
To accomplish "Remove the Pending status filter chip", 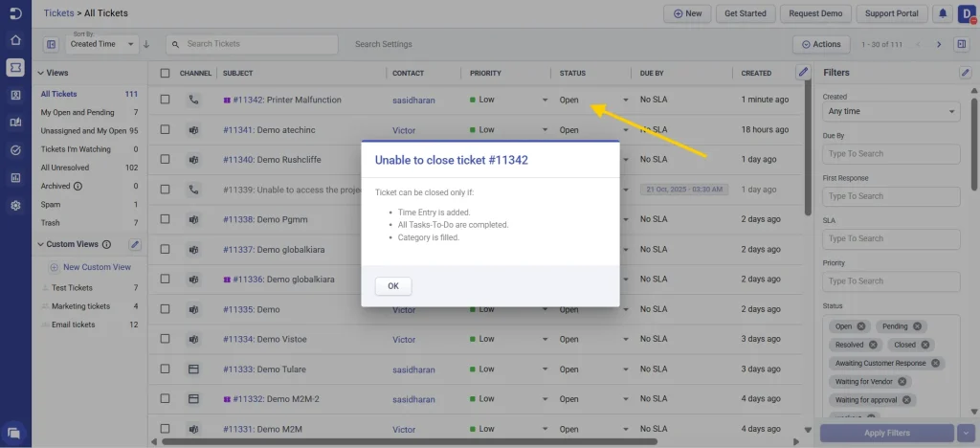I will click(917, 326).
